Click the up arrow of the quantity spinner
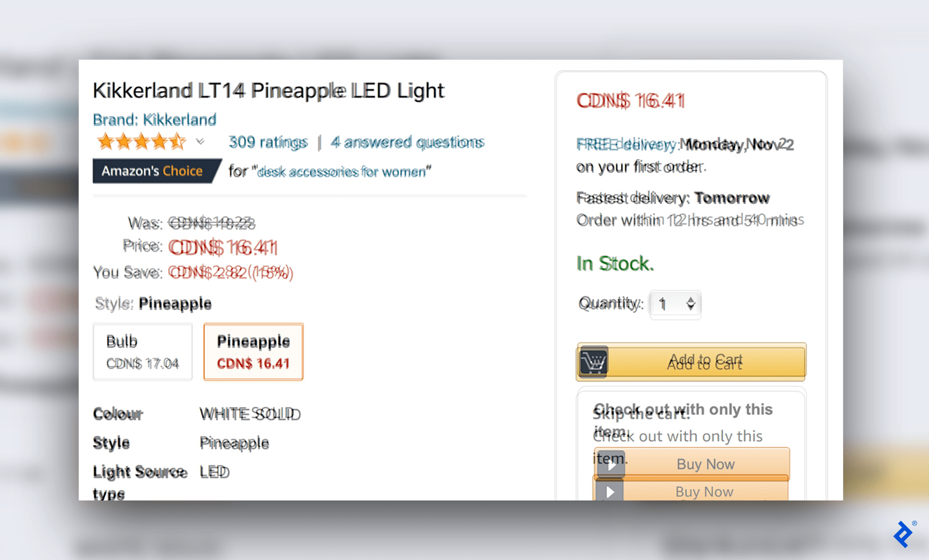This screenshot has width=929, height=560. (691, 300)
